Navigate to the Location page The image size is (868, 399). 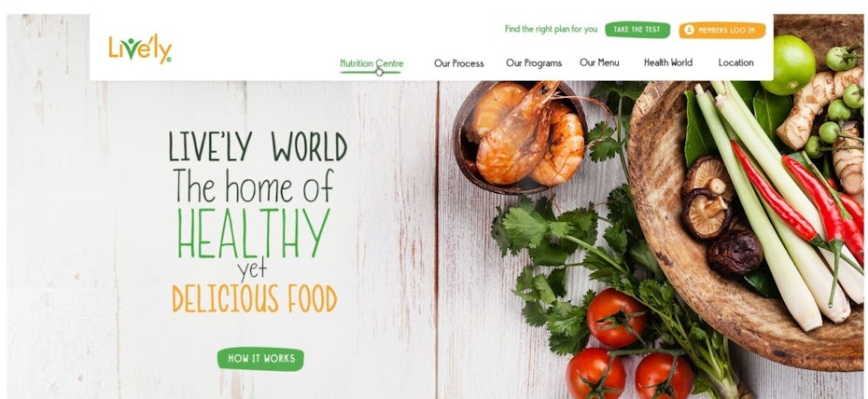(735, 62)
